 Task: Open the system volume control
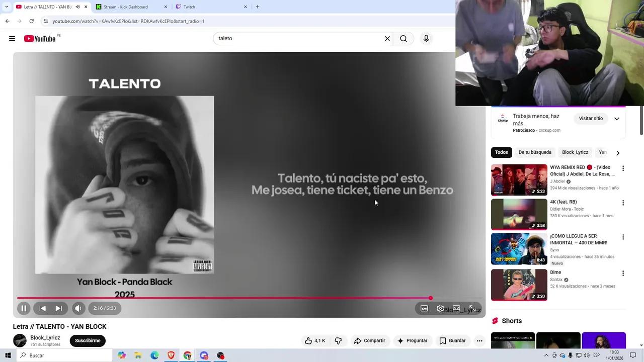(587, 355)
